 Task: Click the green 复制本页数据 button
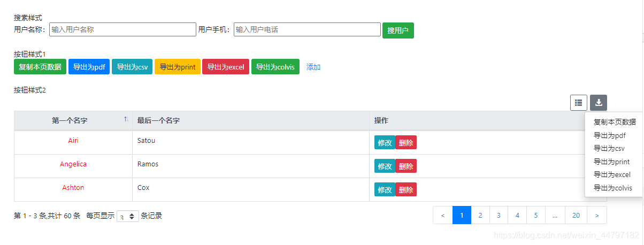coord(40,67)
